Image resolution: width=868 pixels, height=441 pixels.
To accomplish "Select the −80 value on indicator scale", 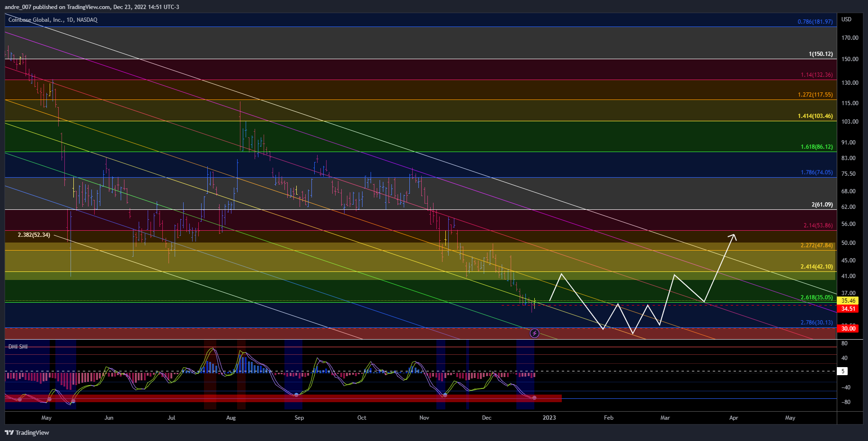I will point(846,402).
